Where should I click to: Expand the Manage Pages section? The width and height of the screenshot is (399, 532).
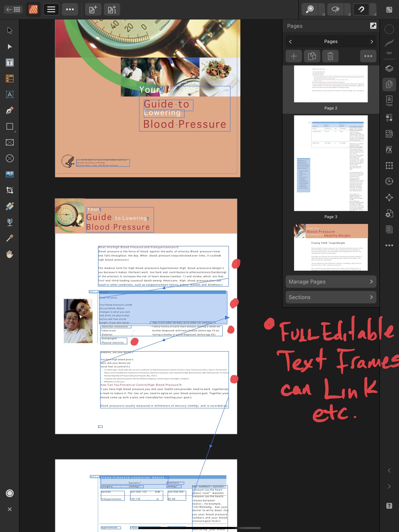coord(331,281)
